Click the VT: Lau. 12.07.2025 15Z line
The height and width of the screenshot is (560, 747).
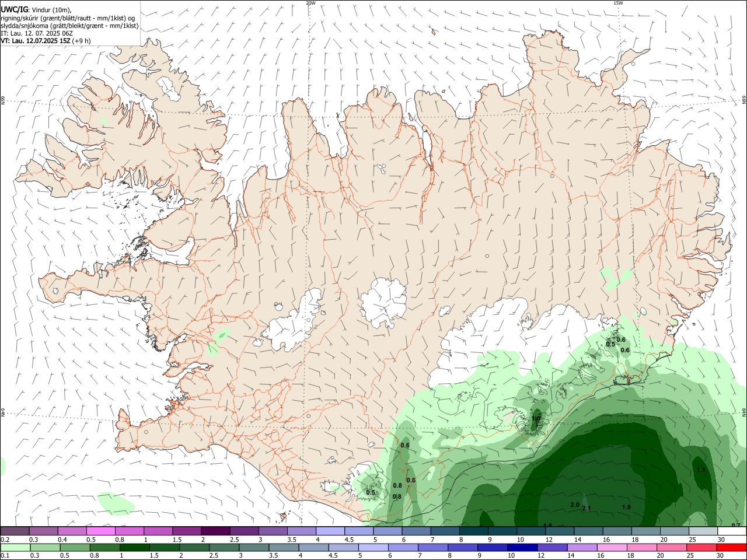tap(46, 41)
